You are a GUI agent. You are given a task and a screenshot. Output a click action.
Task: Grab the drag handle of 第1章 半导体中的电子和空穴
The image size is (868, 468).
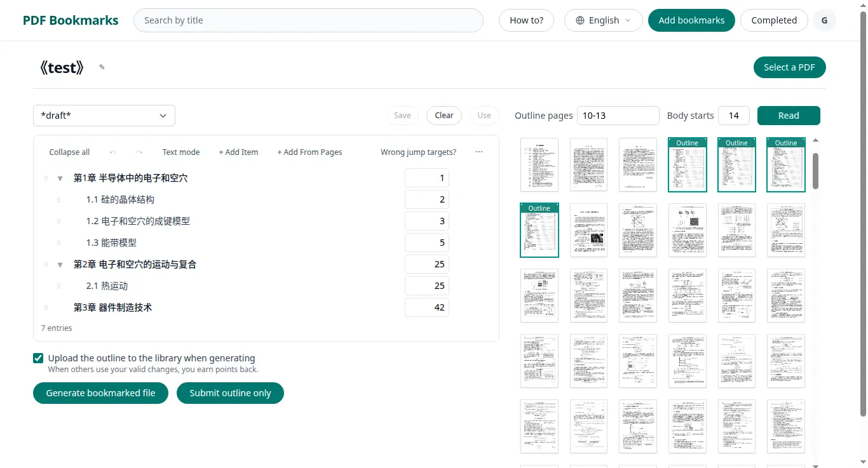coord(46,178)
